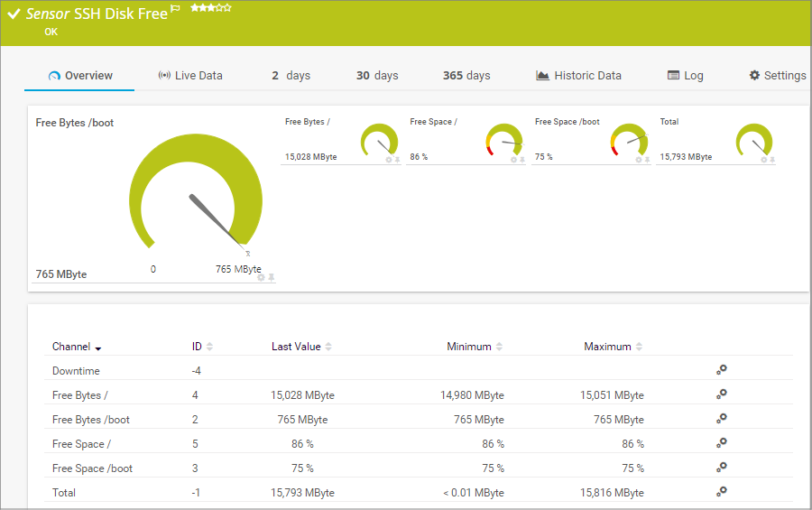Open the Historic Data tab

[x=578, y=76]
